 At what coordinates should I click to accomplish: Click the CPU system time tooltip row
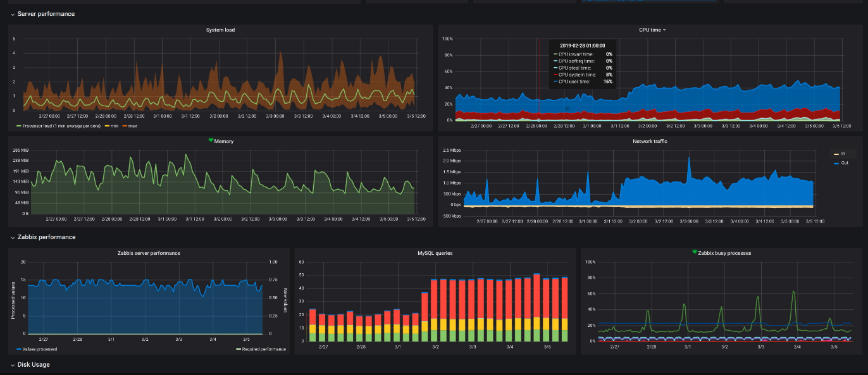coord(582,75)
